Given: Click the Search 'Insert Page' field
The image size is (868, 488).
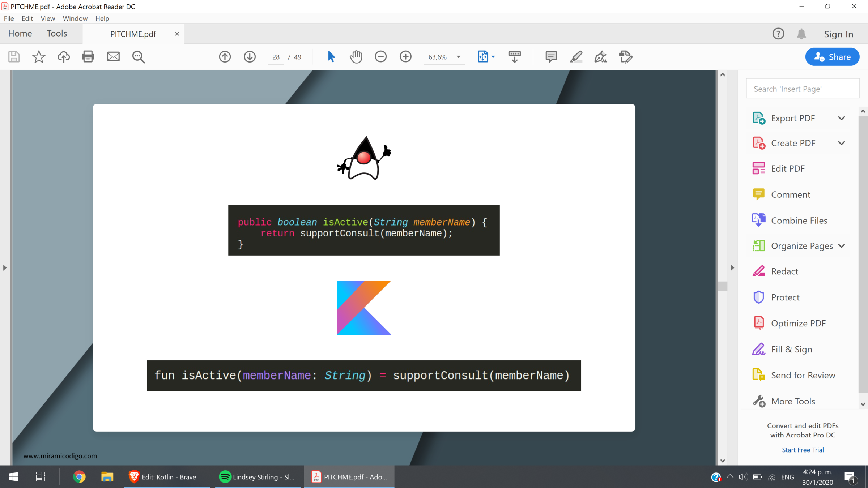Looking at the screenshot, I should [803, 89].
